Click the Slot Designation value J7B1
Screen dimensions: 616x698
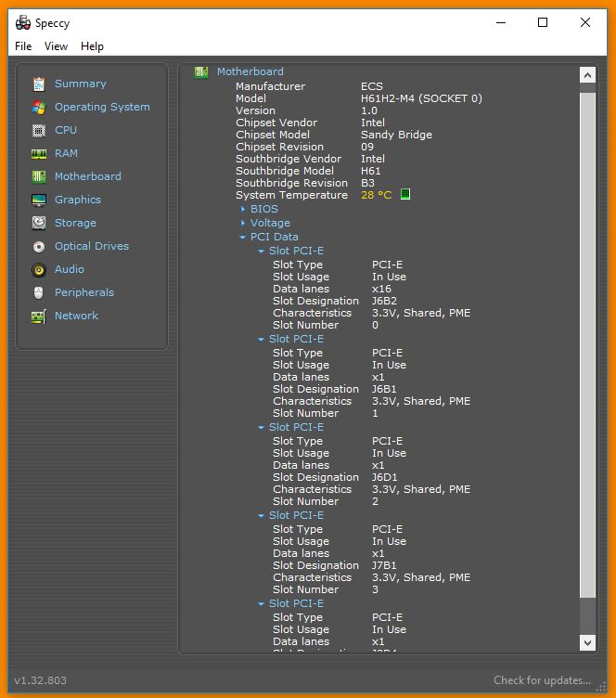[x=384, y=565]
